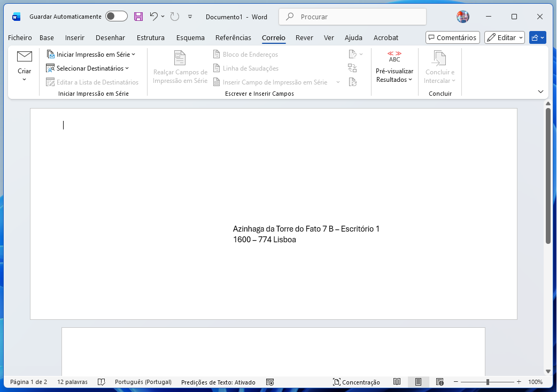Click the zoom out minus button
The image size is (557, 392).
[x=456, y=382]
